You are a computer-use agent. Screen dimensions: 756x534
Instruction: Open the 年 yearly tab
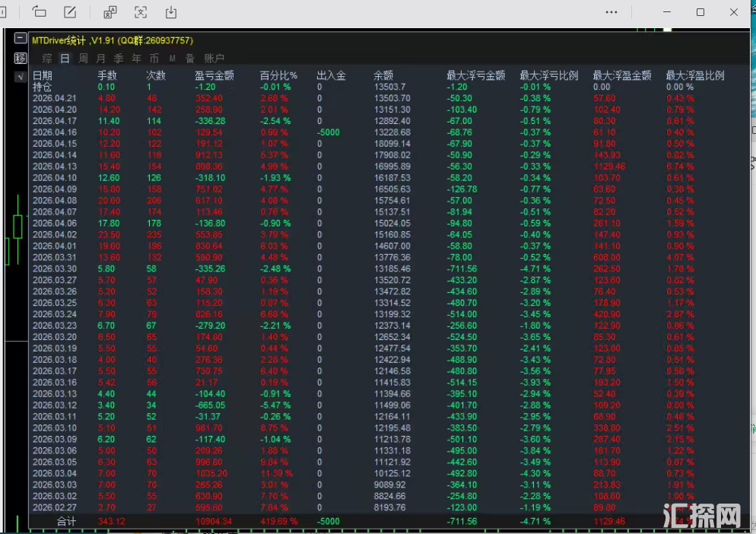(x=136, y=59)
